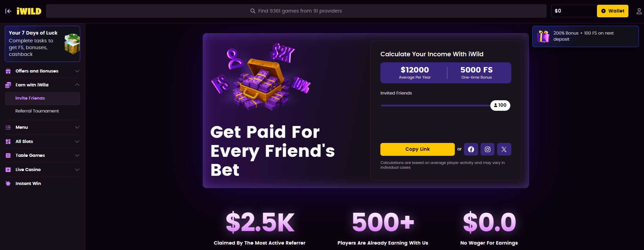Screen dimensions: 644x250
Task: Click the Invited Friends slider handle
Action: point(500,105)
